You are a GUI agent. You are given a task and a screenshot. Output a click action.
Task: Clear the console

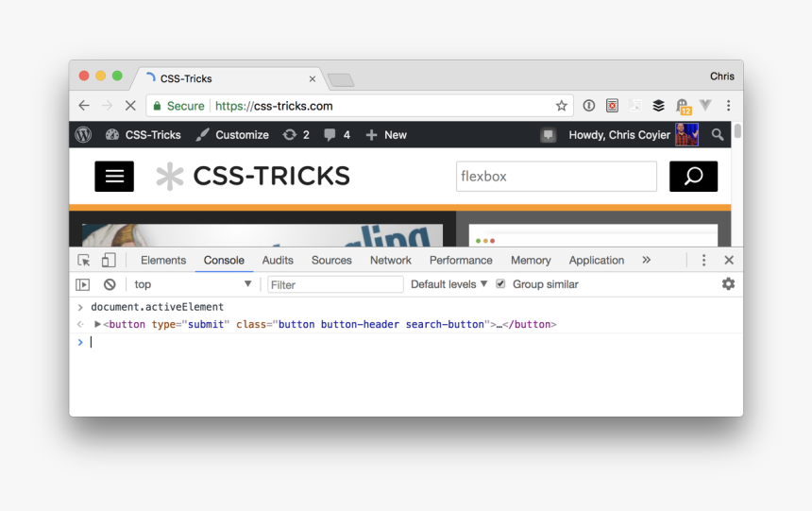click(110, 284)
